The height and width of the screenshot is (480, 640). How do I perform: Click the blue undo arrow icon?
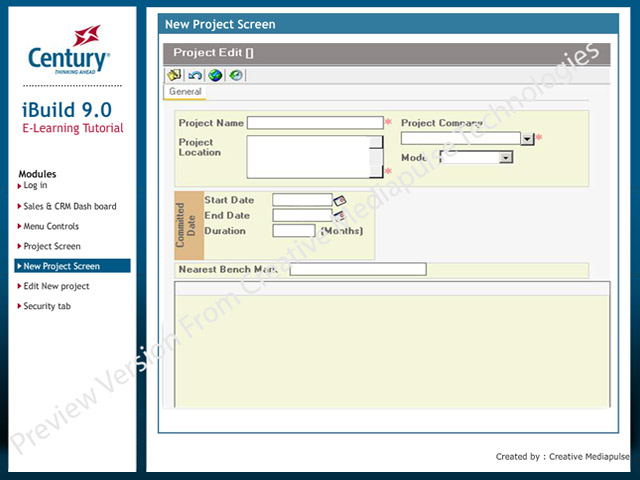[195, 75]
